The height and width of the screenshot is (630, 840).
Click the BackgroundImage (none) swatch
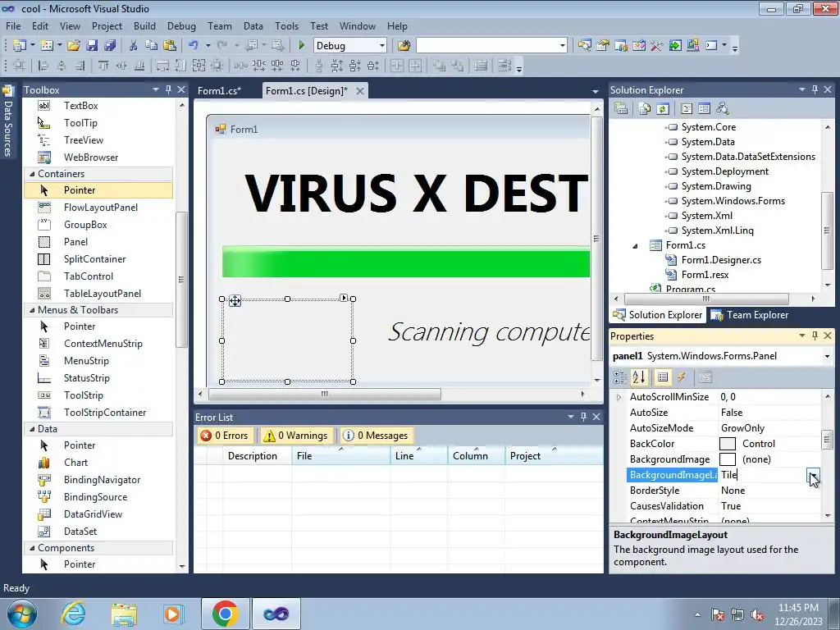727,459
